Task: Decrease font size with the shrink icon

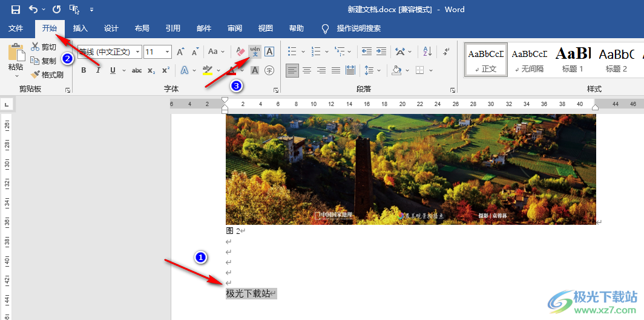Action: pyautogui.click(x=195, y=52)
